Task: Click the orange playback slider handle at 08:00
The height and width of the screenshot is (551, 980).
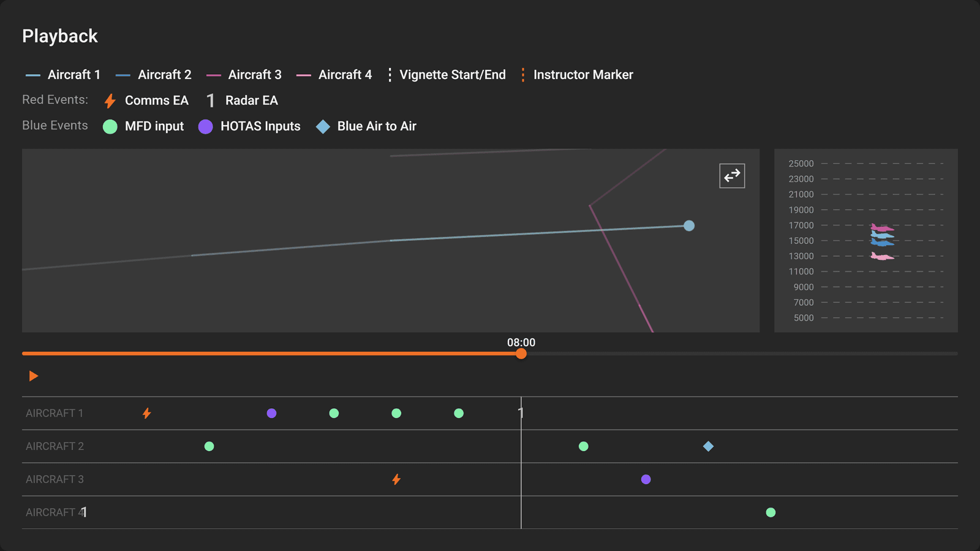Action: tap(521, 354)
